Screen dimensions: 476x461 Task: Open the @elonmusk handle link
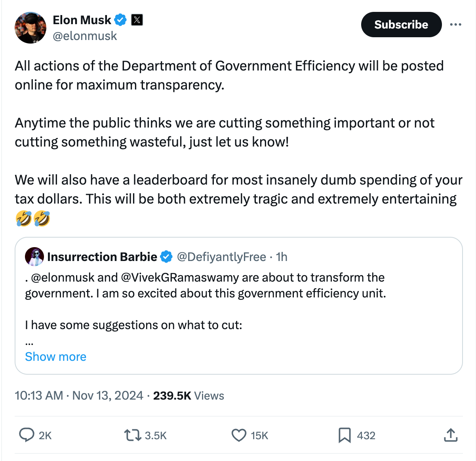click(x=85, y=36)
